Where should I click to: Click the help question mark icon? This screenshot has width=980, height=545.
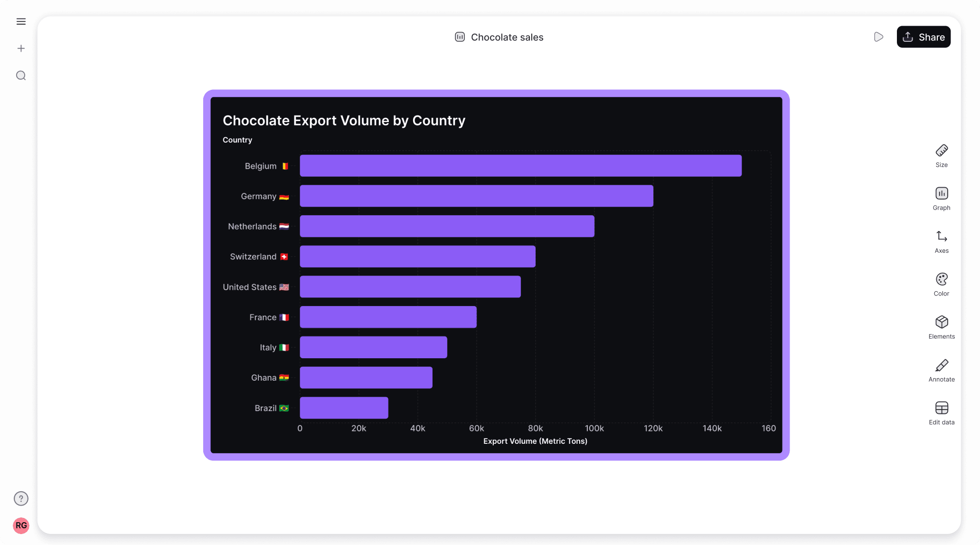(21, 498)
